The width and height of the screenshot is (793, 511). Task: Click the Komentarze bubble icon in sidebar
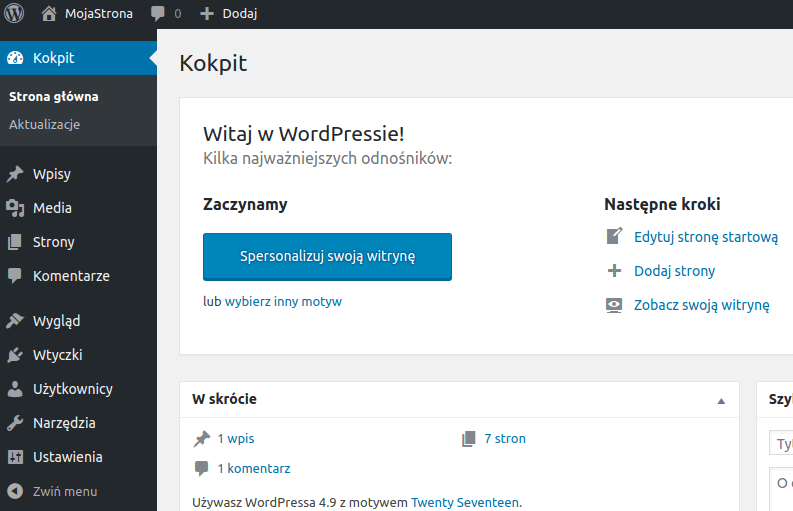[15, 276]
